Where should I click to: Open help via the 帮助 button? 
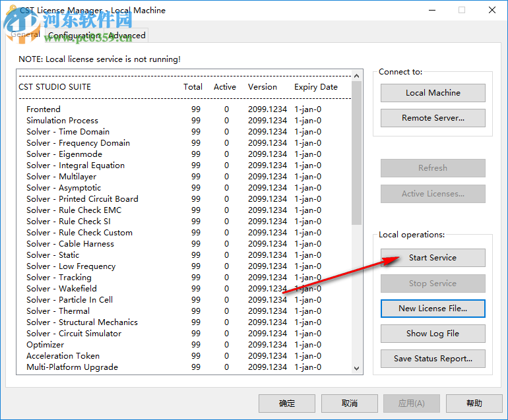coord(474,404)
